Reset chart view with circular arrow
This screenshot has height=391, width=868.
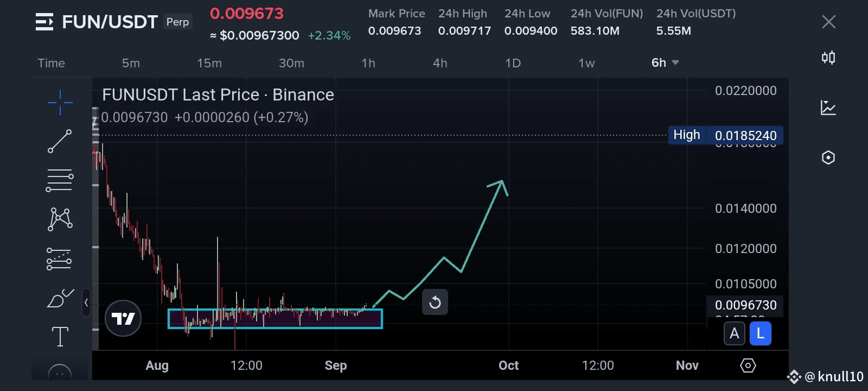435,302
